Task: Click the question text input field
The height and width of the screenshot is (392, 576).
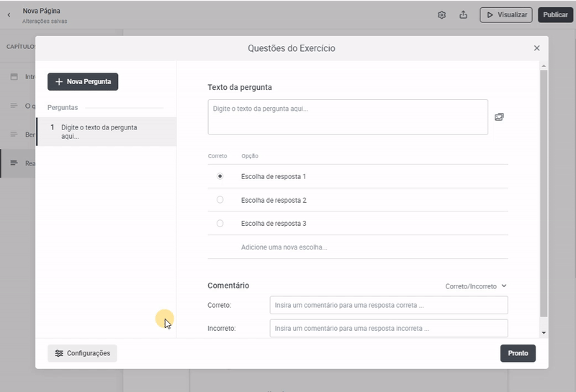Action: 348,117
